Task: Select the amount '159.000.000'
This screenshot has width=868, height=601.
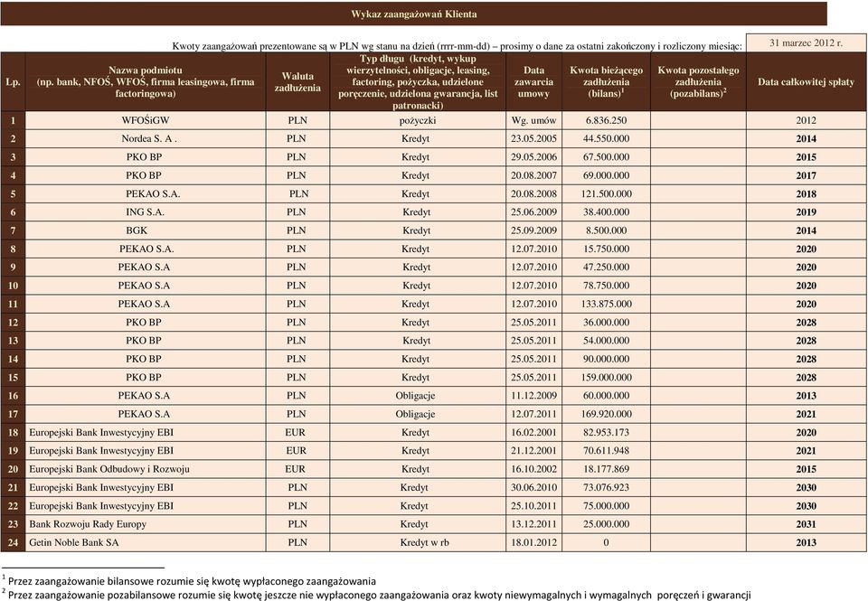Action: pos(606,377)
